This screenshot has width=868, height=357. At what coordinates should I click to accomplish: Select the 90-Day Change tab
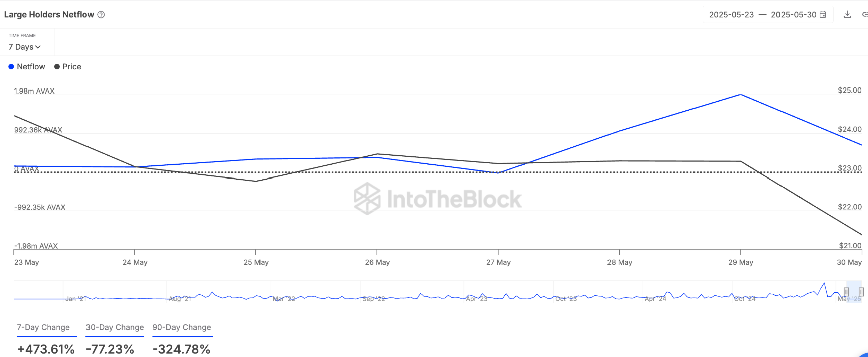182,327
